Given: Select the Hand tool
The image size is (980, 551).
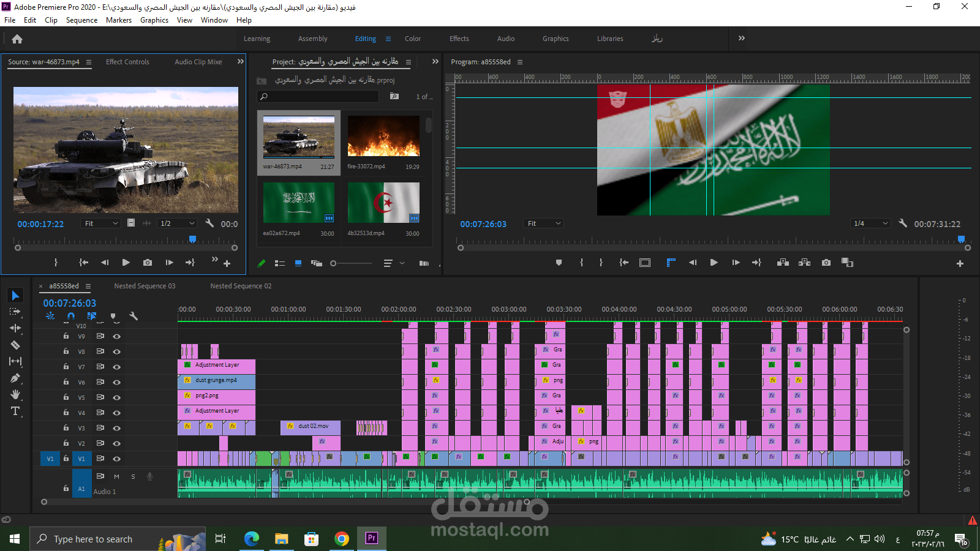Looking at the screenshot, I should pyautogui.click(x=15, y=394).
